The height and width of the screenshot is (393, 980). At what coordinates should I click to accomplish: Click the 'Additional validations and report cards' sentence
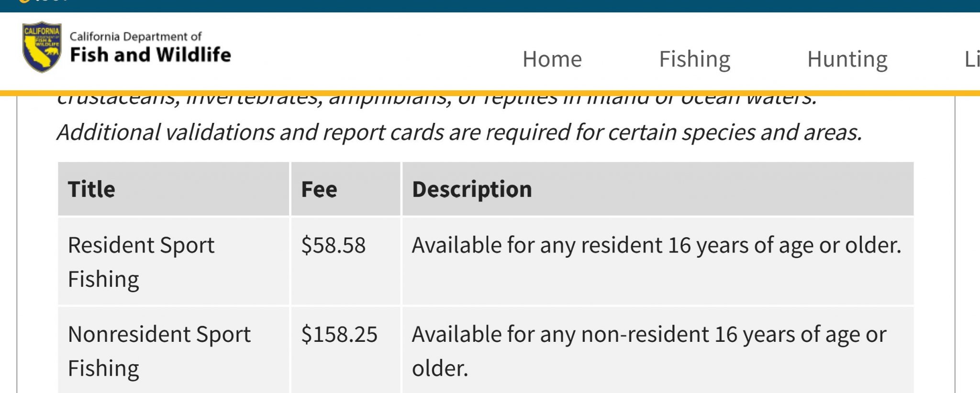(x=459, y=132)
